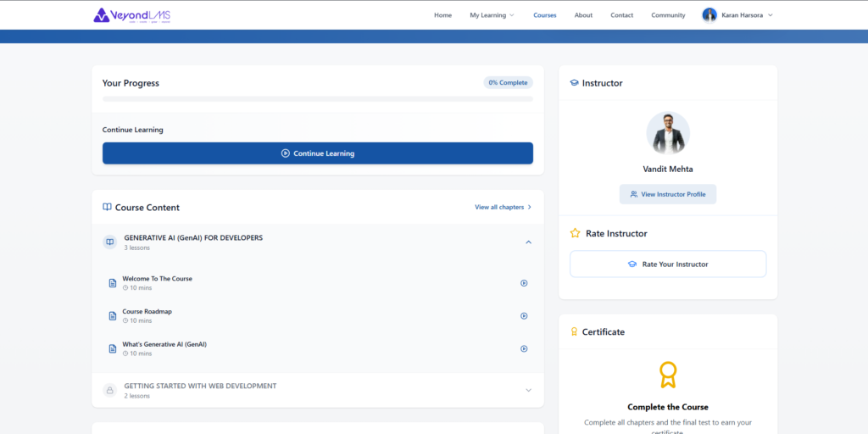Go to Home in navigation bar
The width and height of the screenshot is (868, 434).
[442, 15]
